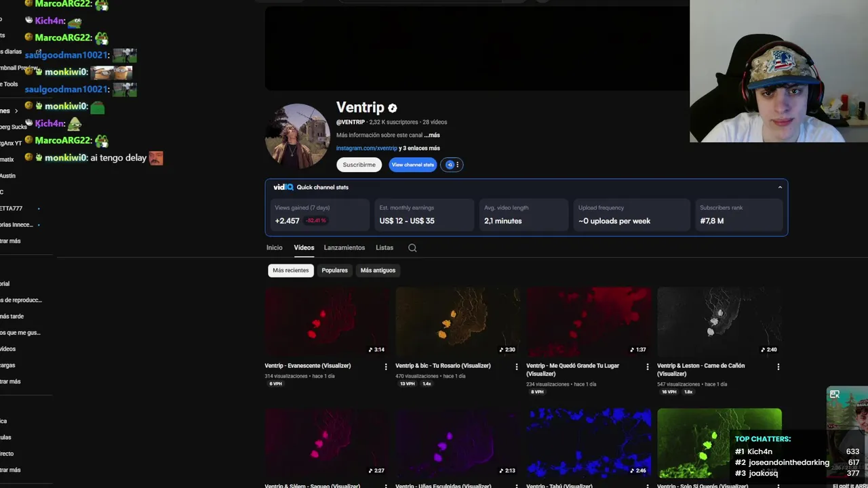Click the streamer webcam overlay
Screen dimensions: 868x488
(x=778, y=71)
